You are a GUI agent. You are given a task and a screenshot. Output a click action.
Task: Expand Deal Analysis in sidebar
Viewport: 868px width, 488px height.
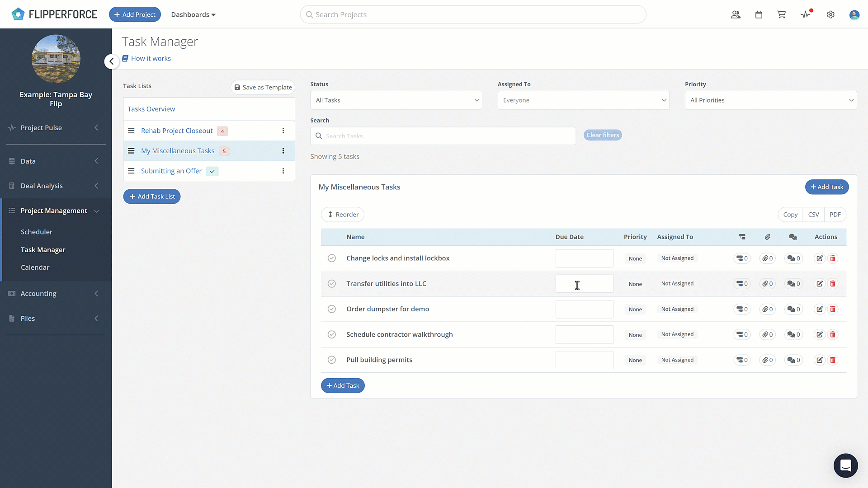(x=56, y=186)
